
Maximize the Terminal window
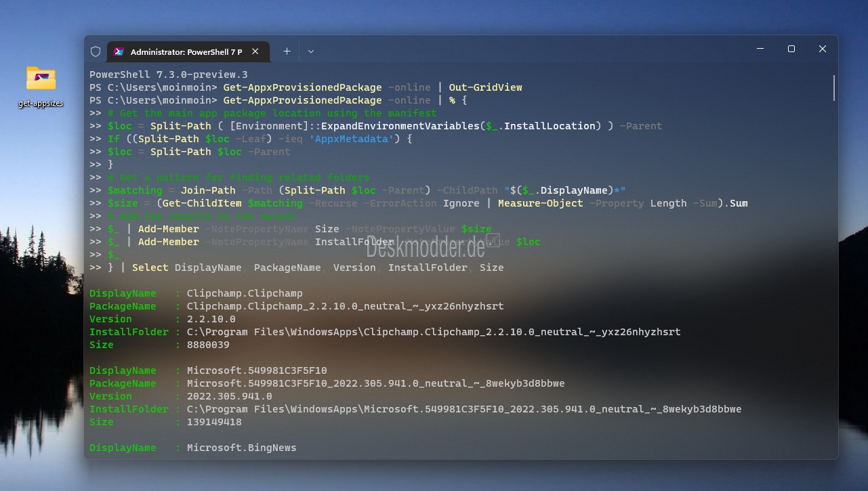point(791,49)
